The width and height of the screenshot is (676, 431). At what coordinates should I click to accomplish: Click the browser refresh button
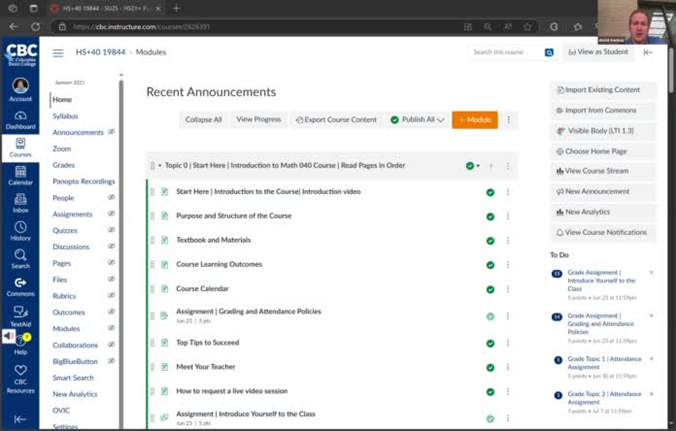[35, 27]
